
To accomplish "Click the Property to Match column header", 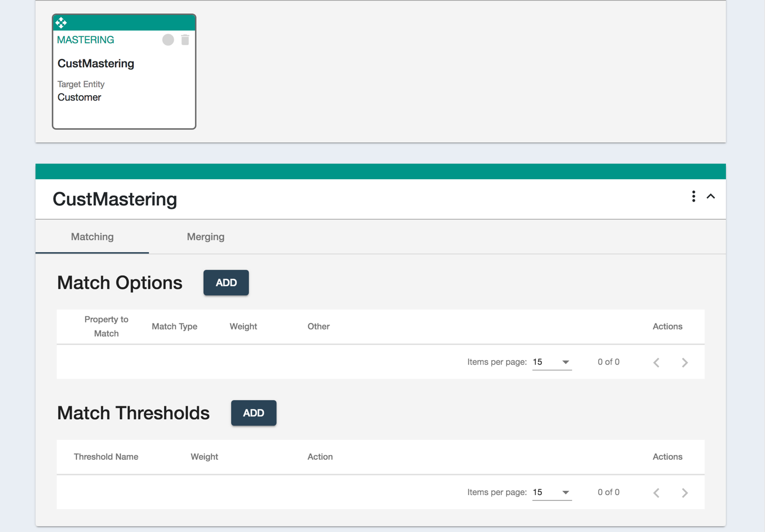I will 106,326.
